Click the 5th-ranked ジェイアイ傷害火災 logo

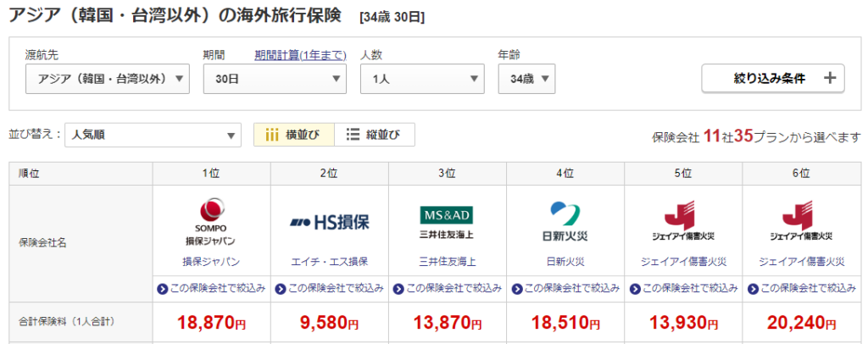(683, 222)
